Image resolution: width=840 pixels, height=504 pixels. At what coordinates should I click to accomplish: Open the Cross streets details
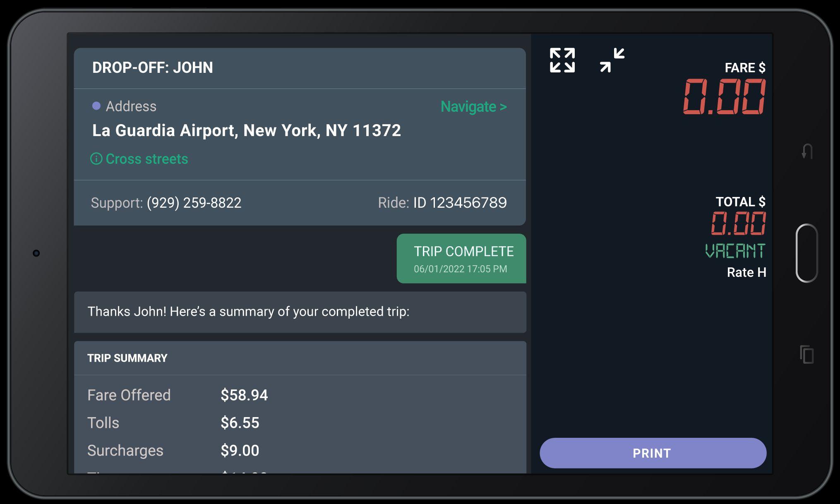[x=146, y=159]
